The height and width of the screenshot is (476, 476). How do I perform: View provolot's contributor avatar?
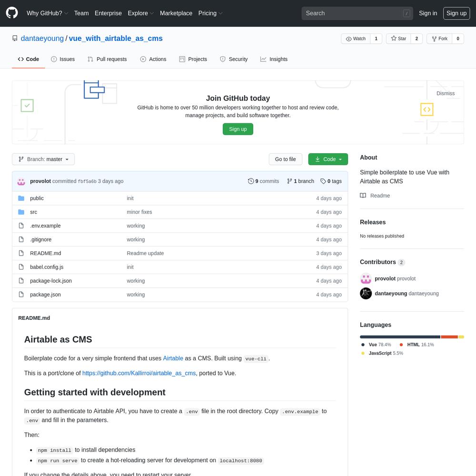click(x=366, y=278)
